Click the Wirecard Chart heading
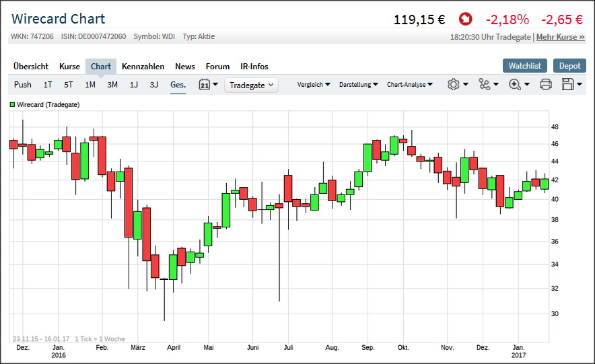 pyautogui.click(x=58, y=19)
